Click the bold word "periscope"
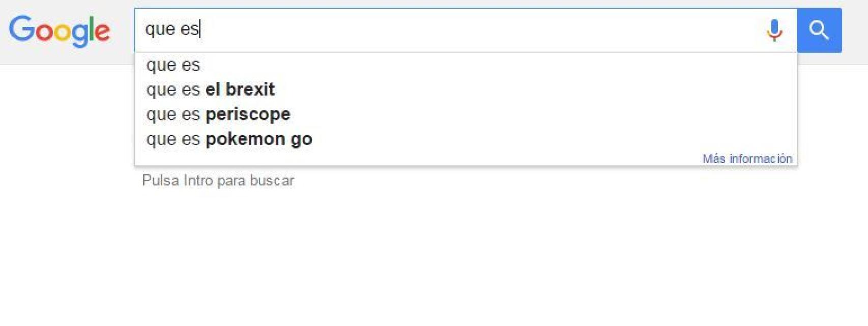This screenshot has height=326, width=868. [248, 114]
